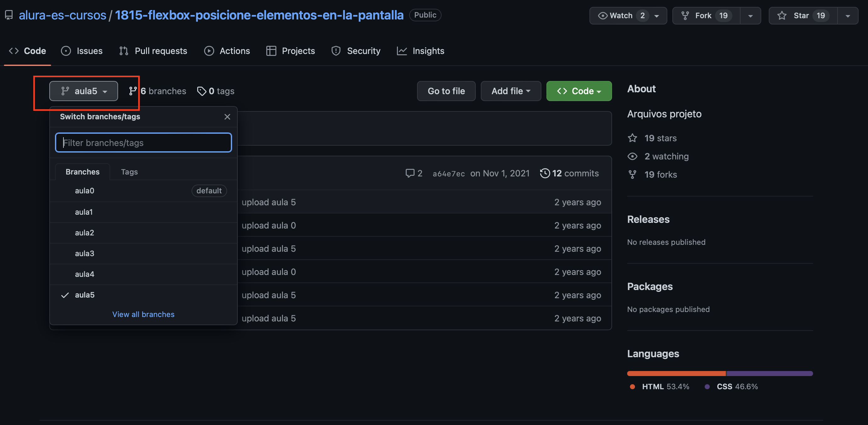Open Go to file search

[x=446, y=91]
